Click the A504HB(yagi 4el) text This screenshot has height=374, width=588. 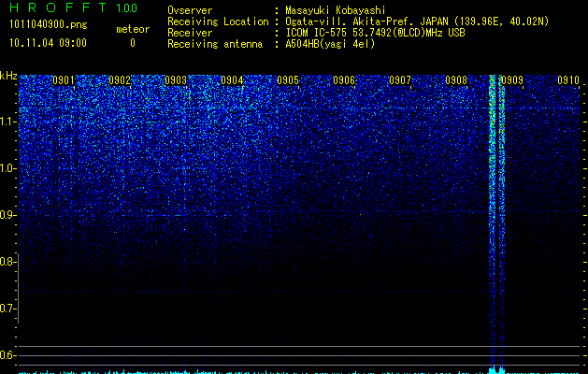[x=330, y=44]
